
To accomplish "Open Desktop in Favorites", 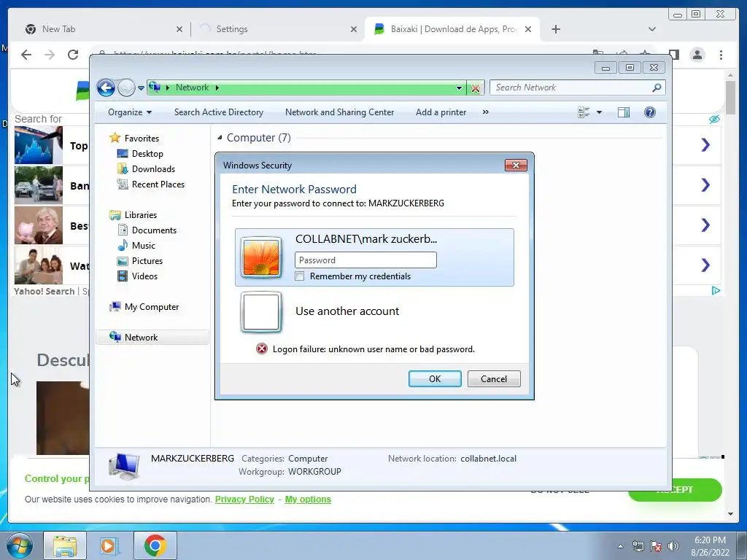I will click(x=147, y=154).
